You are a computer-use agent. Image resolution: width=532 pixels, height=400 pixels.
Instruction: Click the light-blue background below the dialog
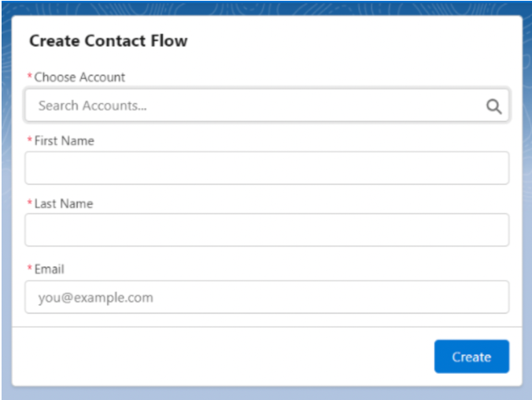click(x=267, y=393)
